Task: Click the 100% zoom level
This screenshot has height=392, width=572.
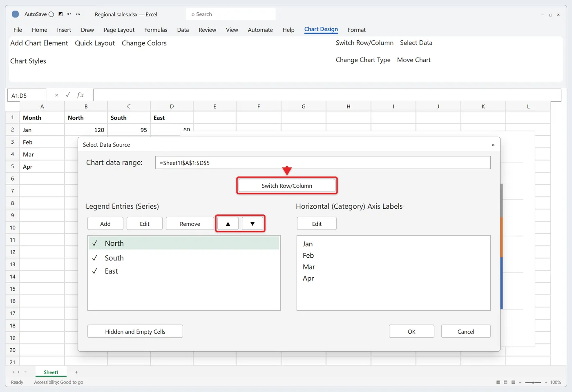Action: (555, 382)
